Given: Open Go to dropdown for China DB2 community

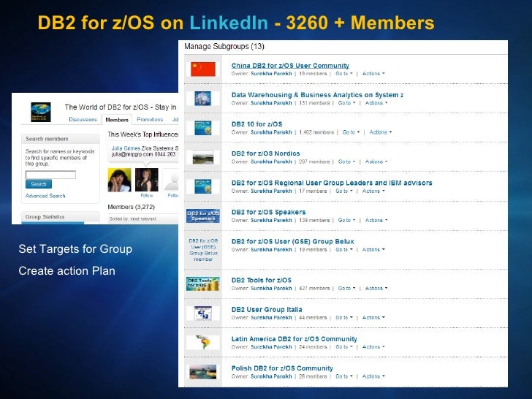Looking at the screenshot, I should pyautogui.click(x=344, y=74).
